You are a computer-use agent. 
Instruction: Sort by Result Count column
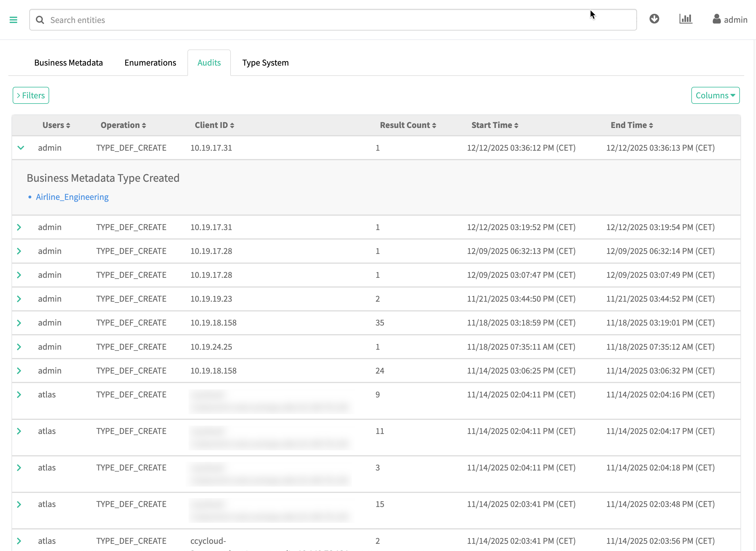pyautogui.click(x=408, y=125)
